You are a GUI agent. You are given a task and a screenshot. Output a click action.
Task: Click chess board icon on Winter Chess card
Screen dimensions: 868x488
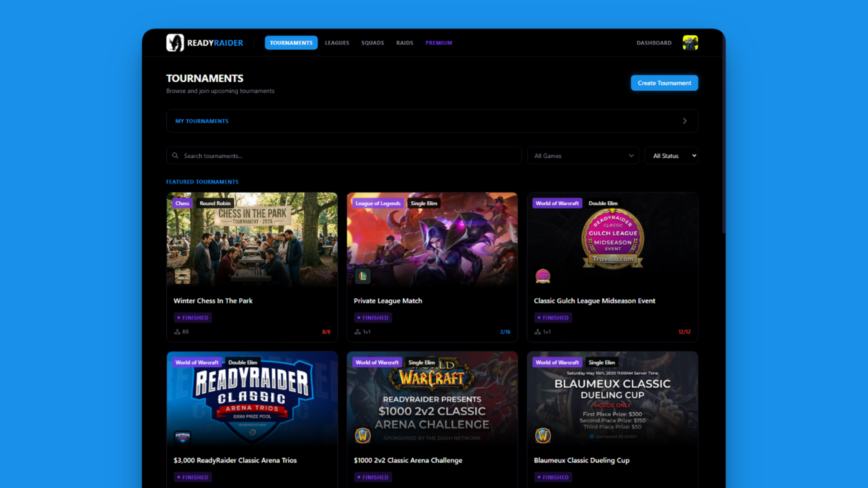point(183,276)
